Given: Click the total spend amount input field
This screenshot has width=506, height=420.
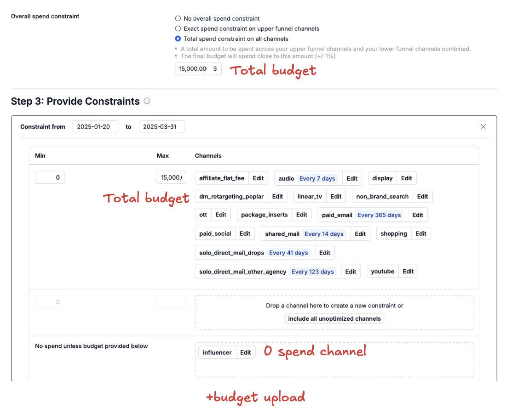Looking at the screenshot, I should click(x=193, y=69).
